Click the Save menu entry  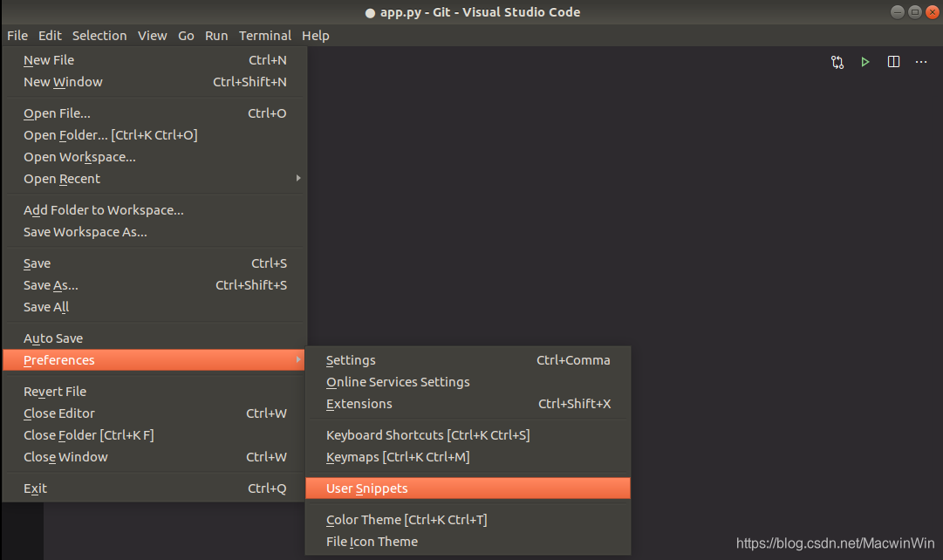(155, 263)
